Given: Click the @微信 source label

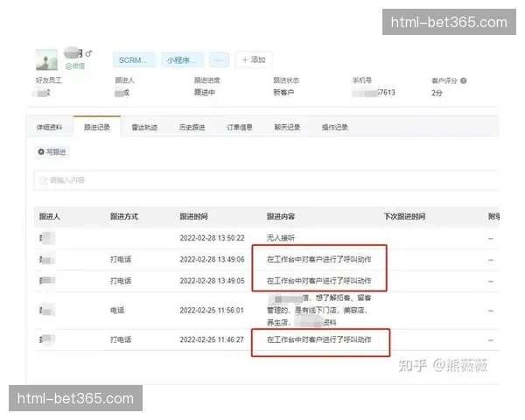Looking at the screenshot, I should click(75, 66).
